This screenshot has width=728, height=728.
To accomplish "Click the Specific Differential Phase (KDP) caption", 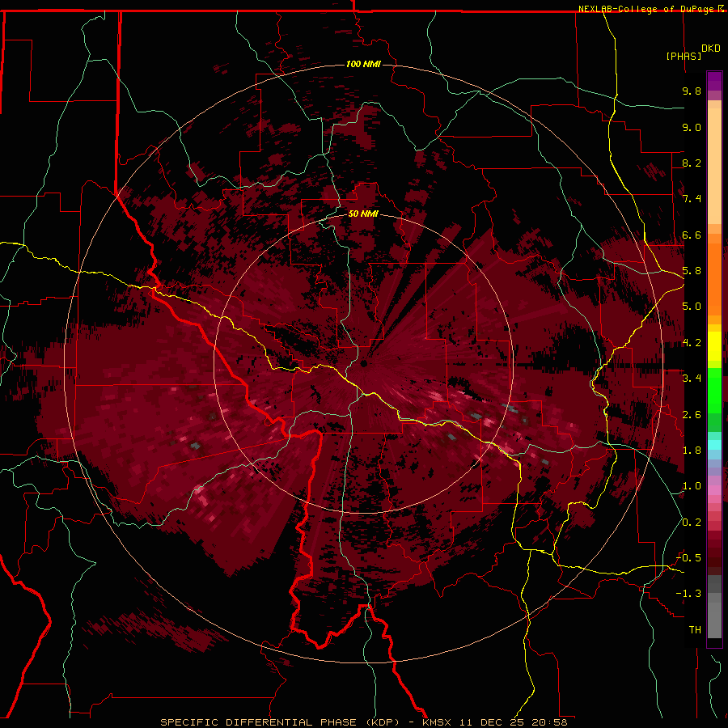I will pos(280,722).
